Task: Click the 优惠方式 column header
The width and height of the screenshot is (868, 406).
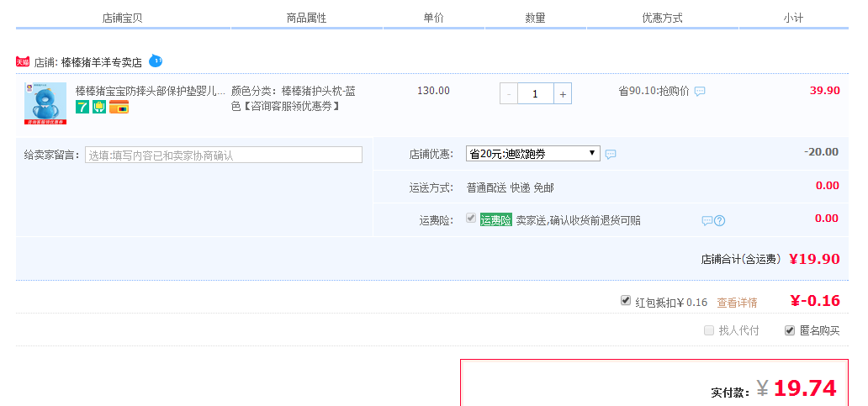Action: point(662,18)
